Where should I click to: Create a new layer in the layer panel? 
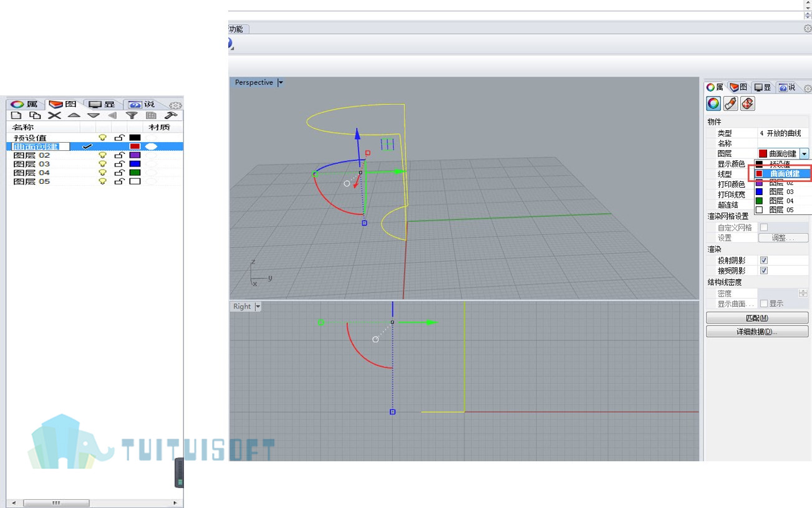coord(17,115)
